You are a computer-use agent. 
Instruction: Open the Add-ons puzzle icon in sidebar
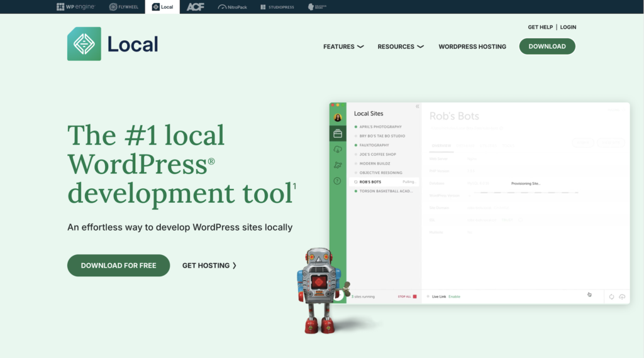coord(338,165)
